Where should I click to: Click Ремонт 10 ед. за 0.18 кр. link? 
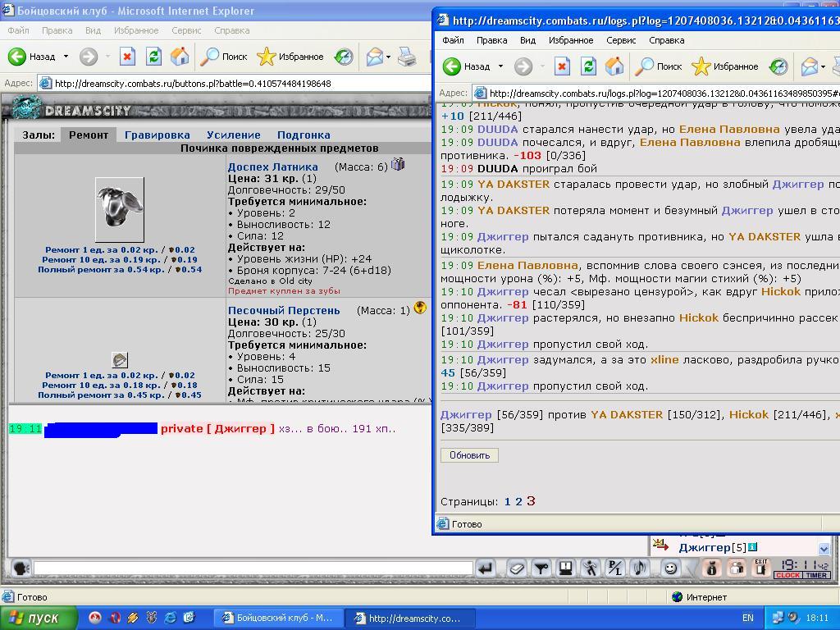(x=120, y=386)
